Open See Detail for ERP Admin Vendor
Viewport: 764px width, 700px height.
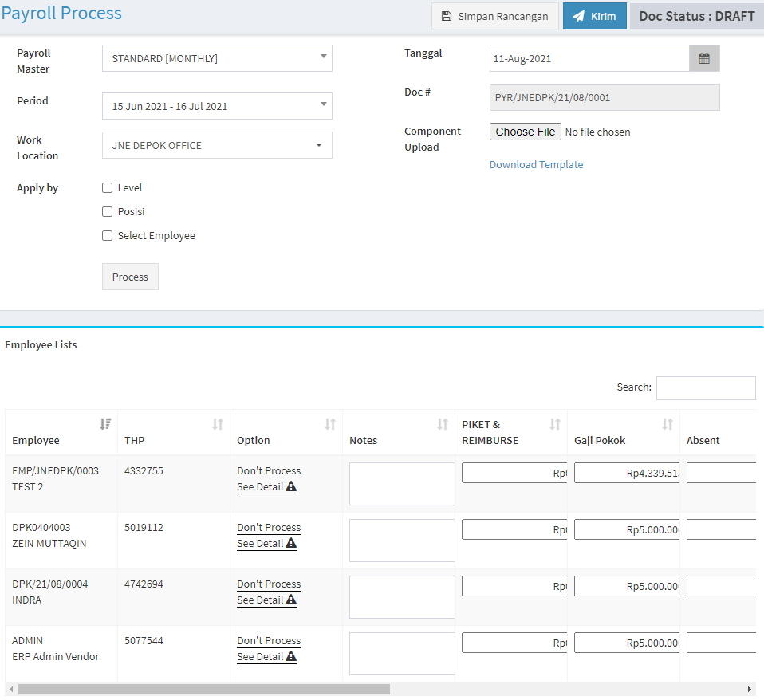click(260, 656)
